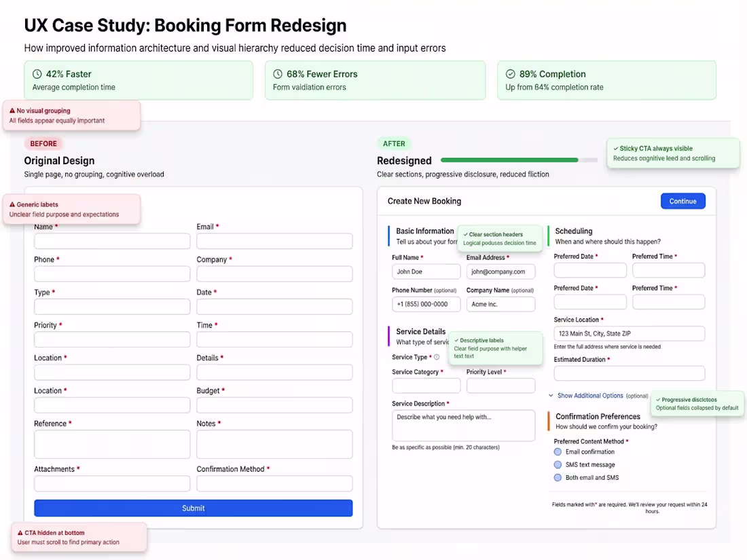Click inside the Service Description text area
The width and height of the screenshot is (747, 560).
463,424
